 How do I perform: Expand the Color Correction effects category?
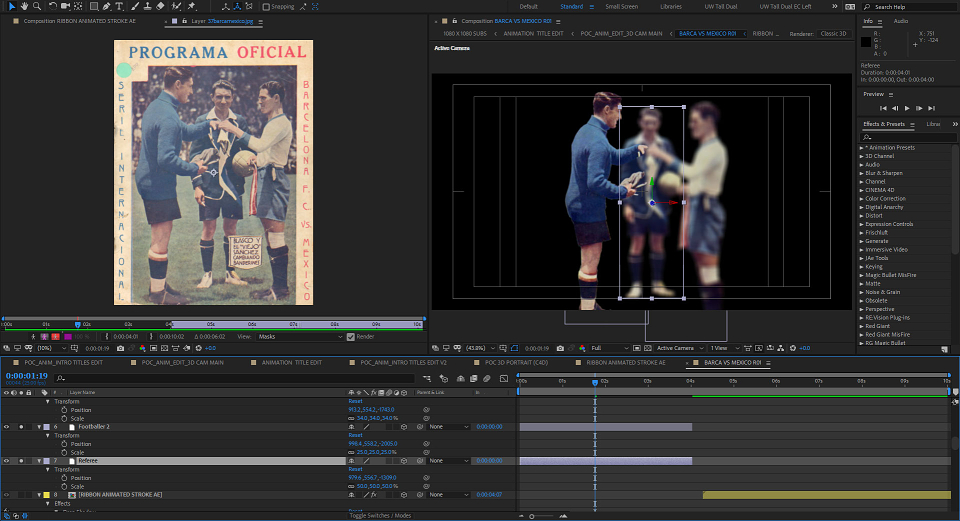tap(885, 199)
